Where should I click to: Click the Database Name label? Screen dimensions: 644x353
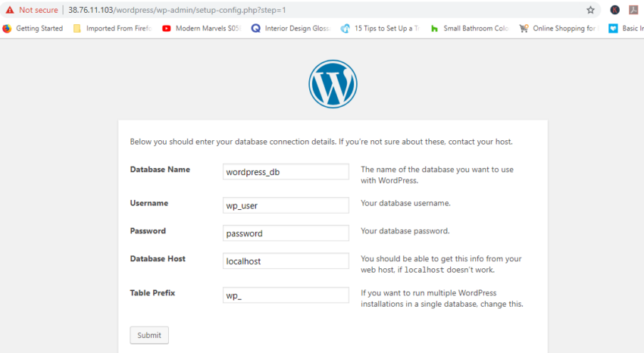[160, 170]
